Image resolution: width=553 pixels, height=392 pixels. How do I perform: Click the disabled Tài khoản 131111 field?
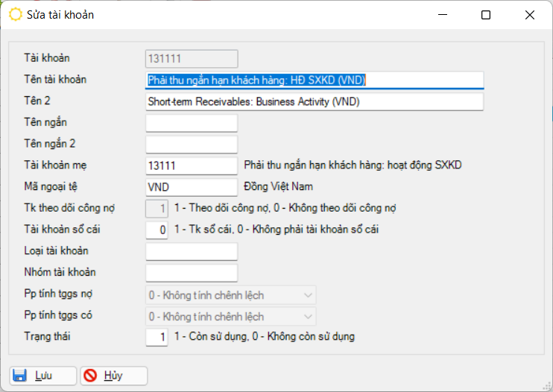pyautogui.click(x=191, y=58)
